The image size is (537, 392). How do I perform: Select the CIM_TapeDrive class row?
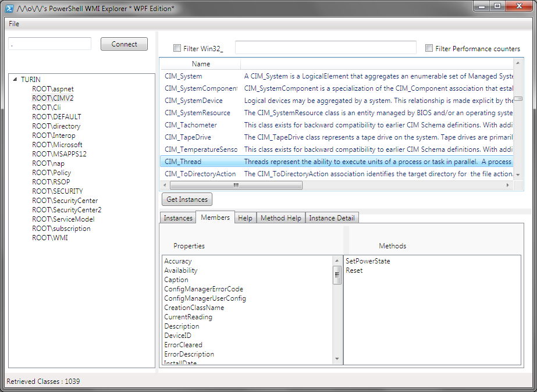[x=337, y=137]
